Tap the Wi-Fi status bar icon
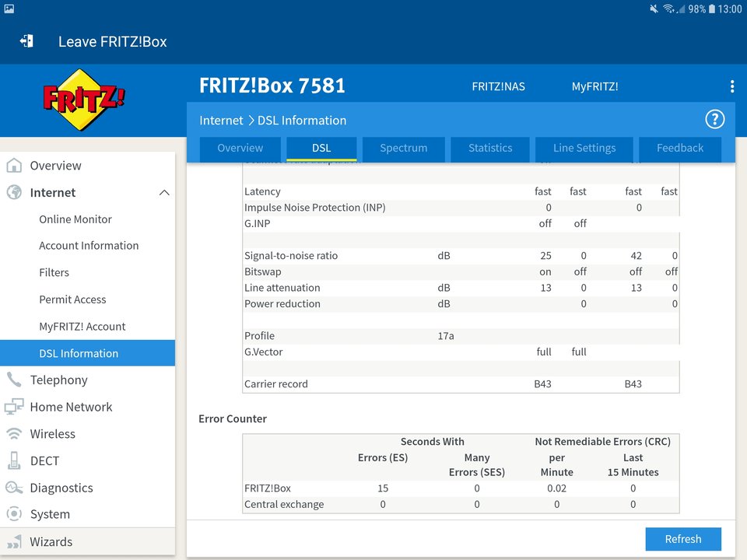This screenshot has height=560, width=747. (669, 9)
